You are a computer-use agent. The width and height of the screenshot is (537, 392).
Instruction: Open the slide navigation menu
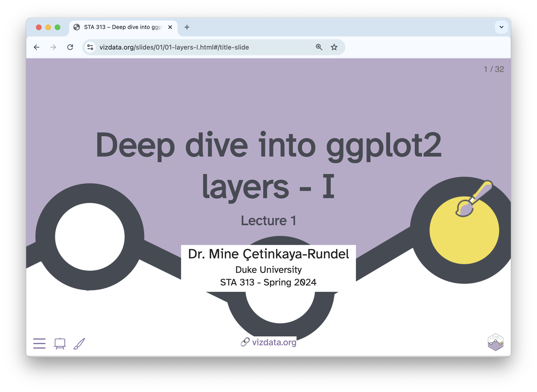pyautogui.click(x=39, y=343)
